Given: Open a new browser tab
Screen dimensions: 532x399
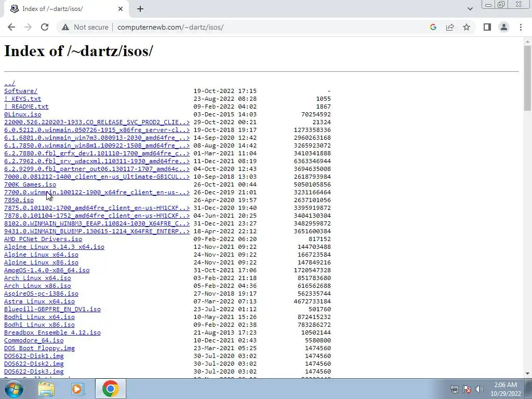Looking at the screenshot, I should 140,9.
